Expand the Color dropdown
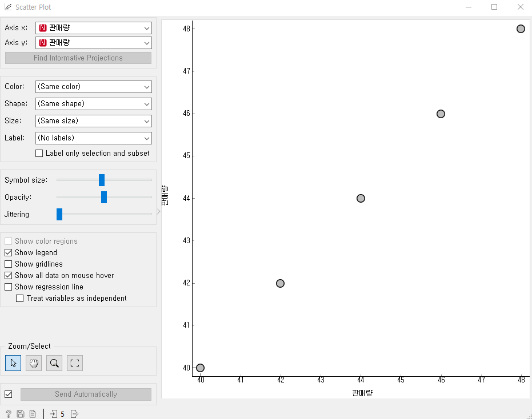 [94, 87]
